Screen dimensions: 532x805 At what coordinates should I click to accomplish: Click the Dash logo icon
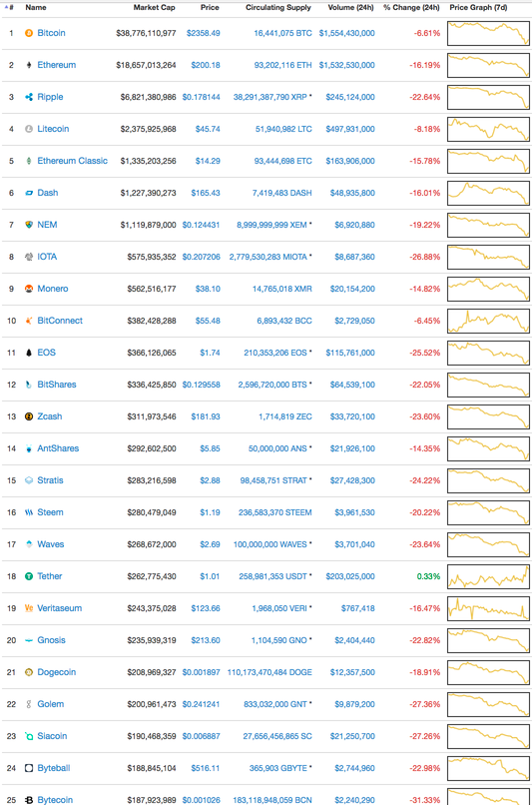tap(29, 193)
